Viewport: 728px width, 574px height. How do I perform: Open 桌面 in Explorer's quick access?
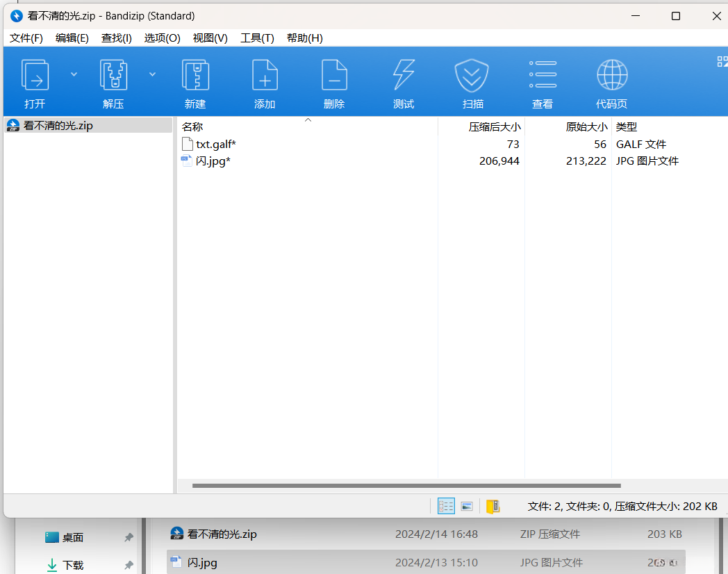tap(73, 537)
